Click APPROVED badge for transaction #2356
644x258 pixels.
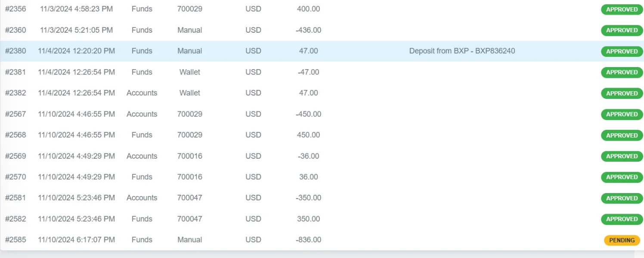(622, 9)
